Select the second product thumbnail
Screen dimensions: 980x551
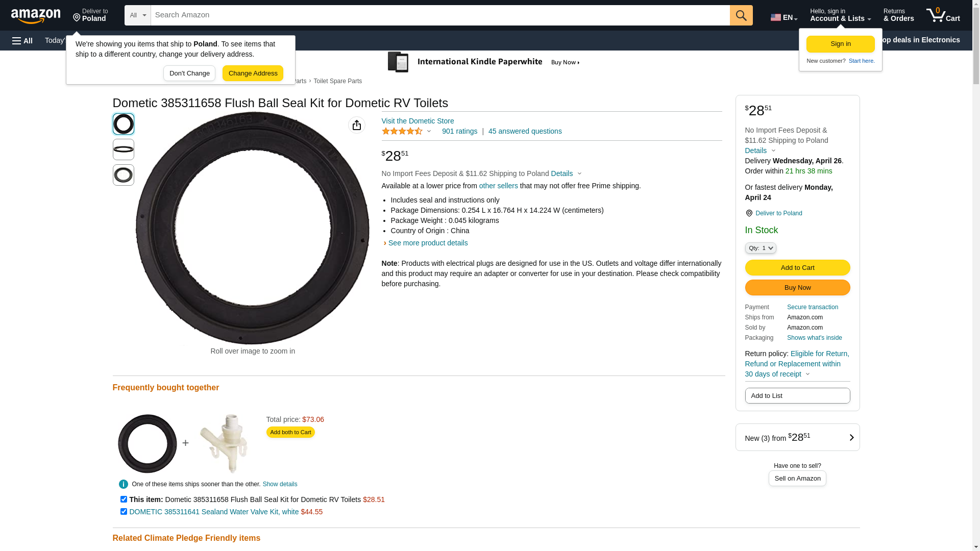click(x=124, y=149)
